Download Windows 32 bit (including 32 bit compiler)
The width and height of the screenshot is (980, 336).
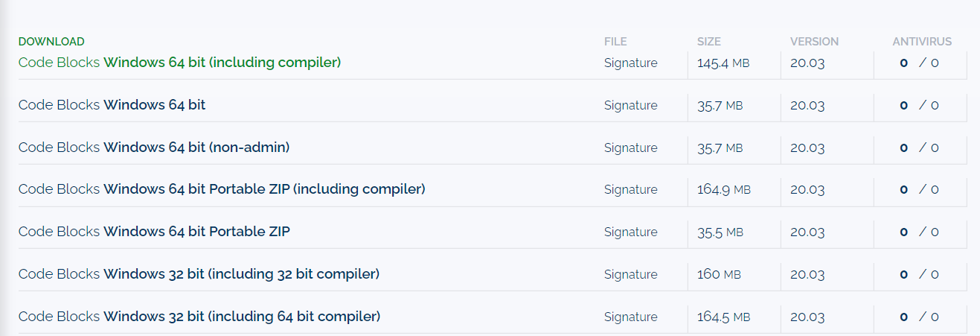pos(199,274)
